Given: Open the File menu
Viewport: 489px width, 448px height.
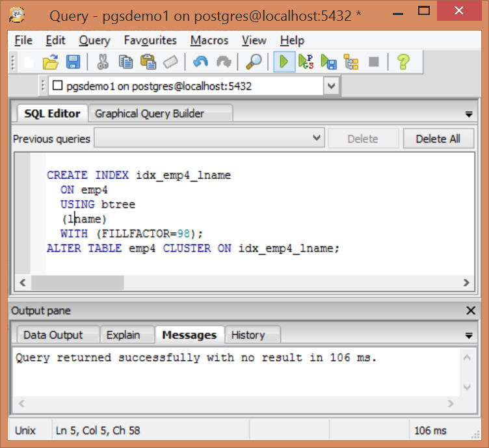Looking at the screenshot, I should tap(23, 40).
